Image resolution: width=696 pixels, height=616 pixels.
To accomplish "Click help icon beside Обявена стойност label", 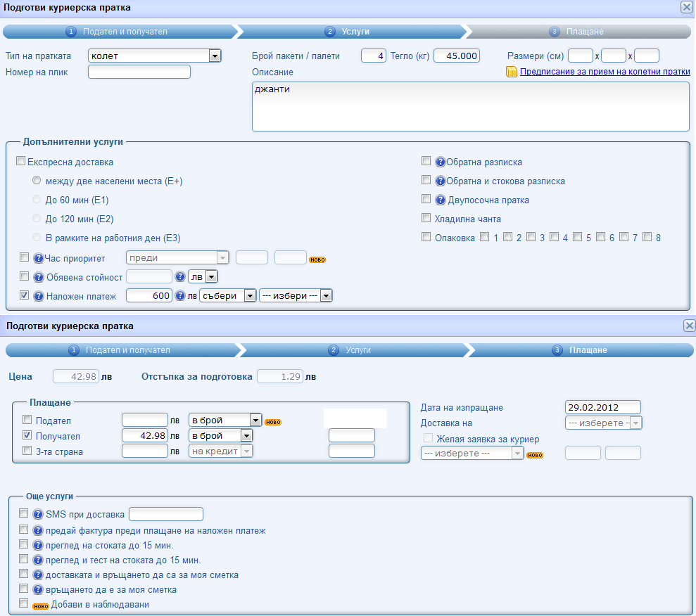I will (x=38, y=277).
